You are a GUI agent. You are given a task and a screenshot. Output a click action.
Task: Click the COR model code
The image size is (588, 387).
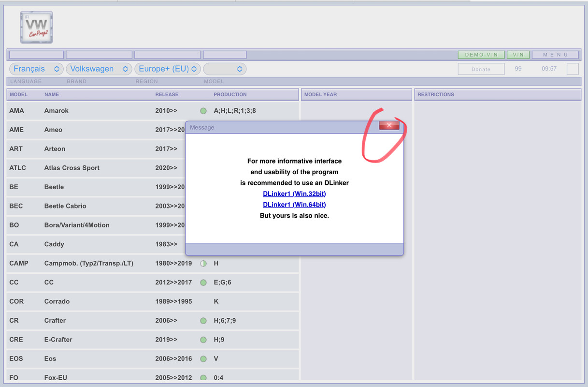(16, 301)
